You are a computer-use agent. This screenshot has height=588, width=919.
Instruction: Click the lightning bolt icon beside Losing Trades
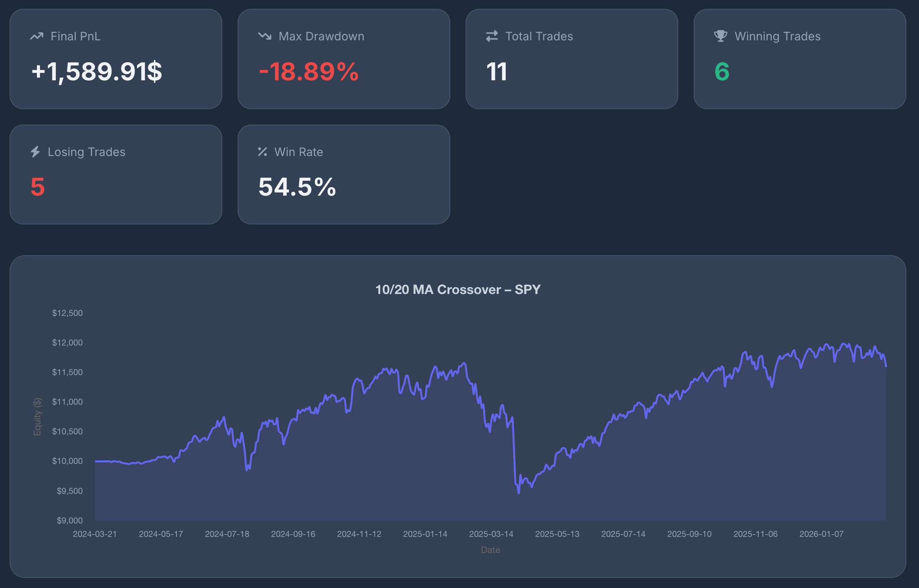pos(35,152)
